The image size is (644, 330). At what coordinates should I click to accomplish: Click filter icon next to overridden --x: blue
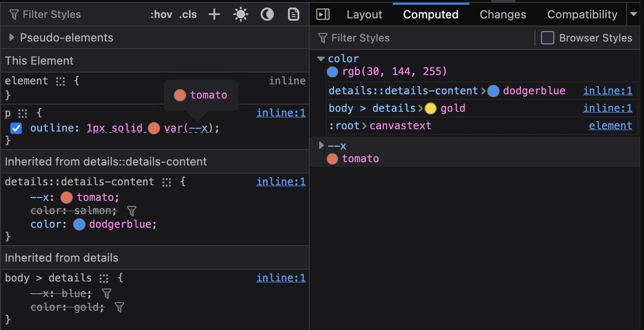[x=107, y=294]
